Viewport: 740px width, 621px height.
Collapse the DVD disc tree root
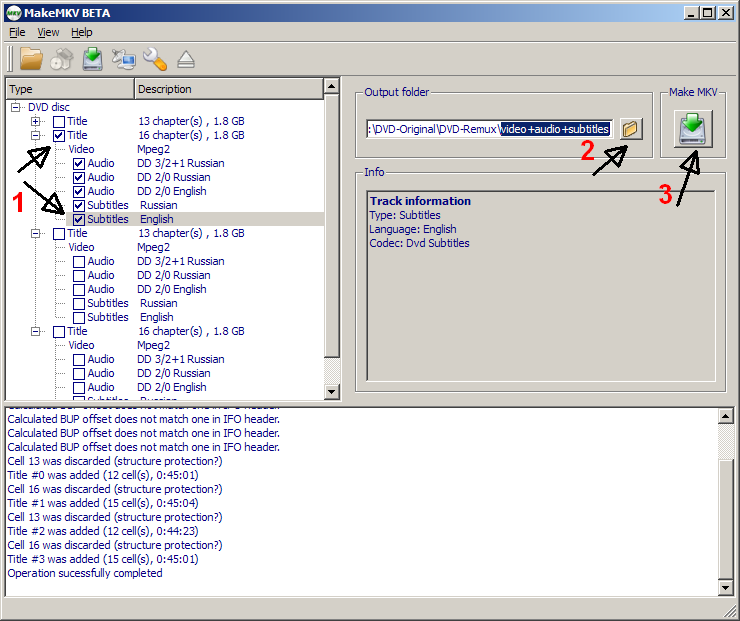coord(16,108)
